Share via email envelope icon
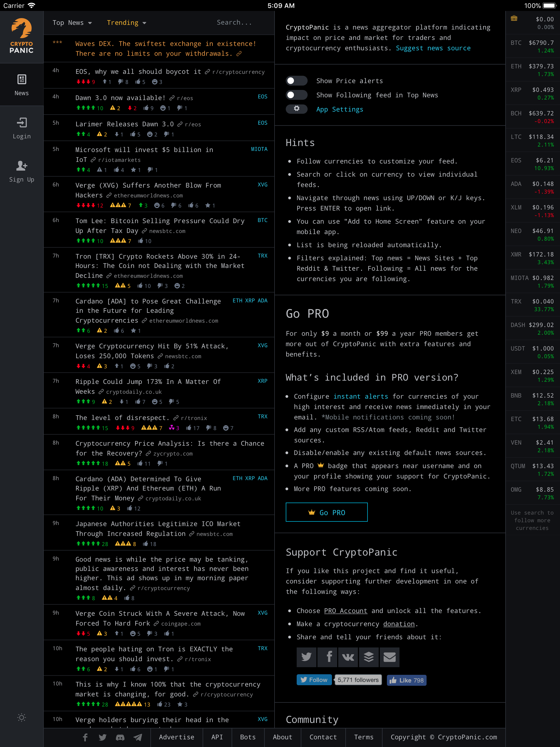Image resolution: width=560 pixels, height=747 pixels. (x=389, y=657)
